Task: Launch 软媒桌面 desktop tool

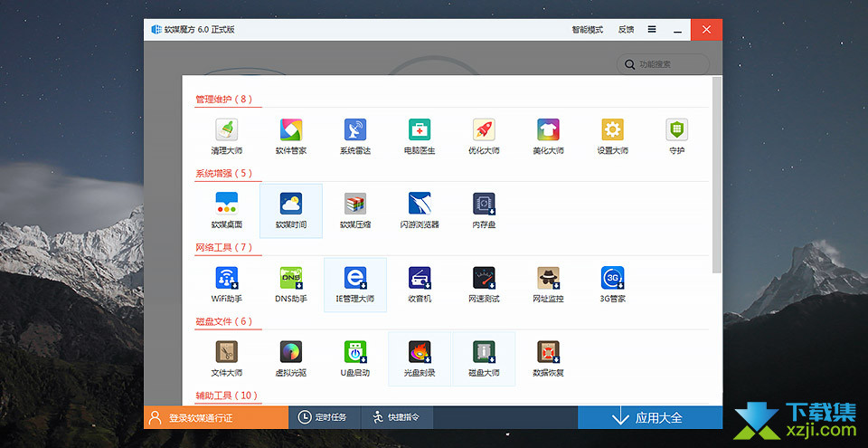Action: pos(226,211)
